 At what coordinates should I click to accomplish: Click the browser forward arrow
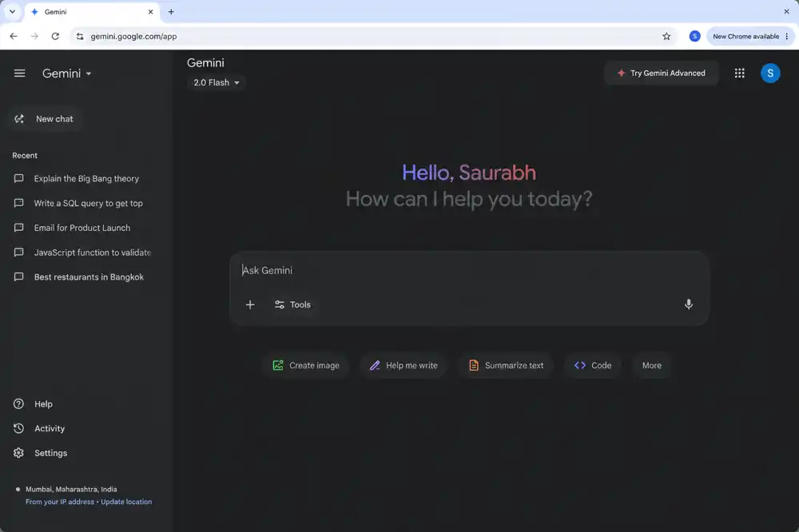pyautogui.click(x=34, y=36)
